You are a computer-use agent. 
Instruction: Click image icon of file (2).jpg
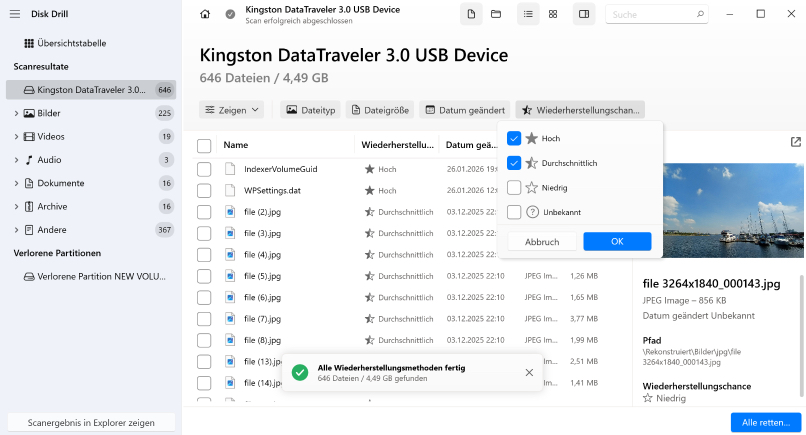click(x=230, y=212)
